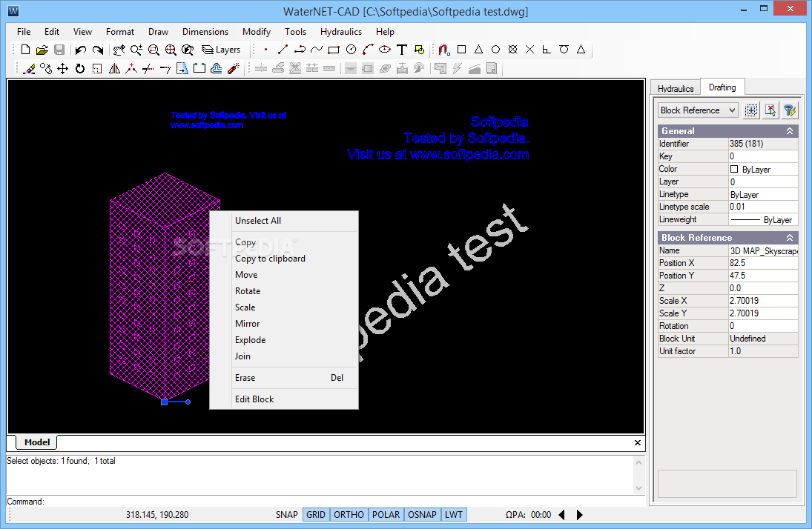Open the Color ByLayer property dropdown
The height and width of the screenshot is (529, 812).
click(763, 169)
